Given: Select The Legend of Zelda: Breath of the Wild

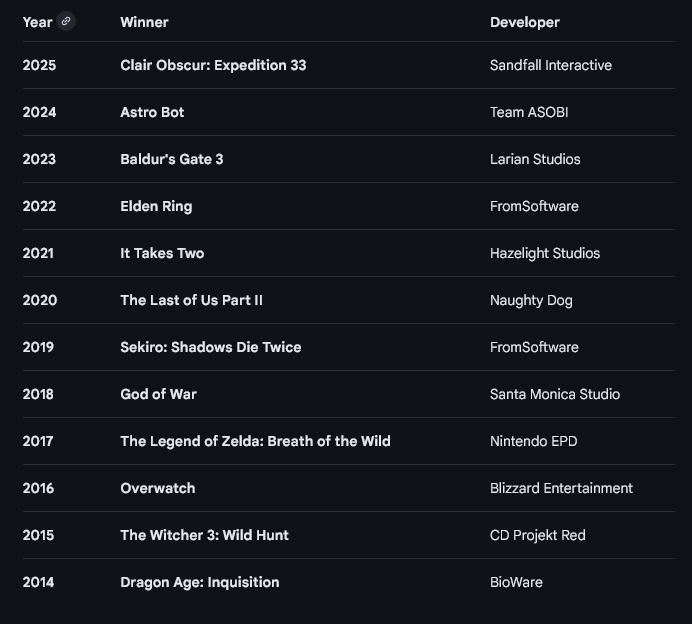Looking at the screenshot, I should 255,441.
